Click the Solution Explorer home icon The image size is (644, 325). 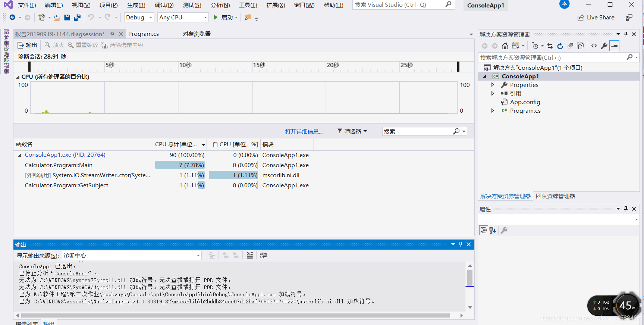click(505, 46)
